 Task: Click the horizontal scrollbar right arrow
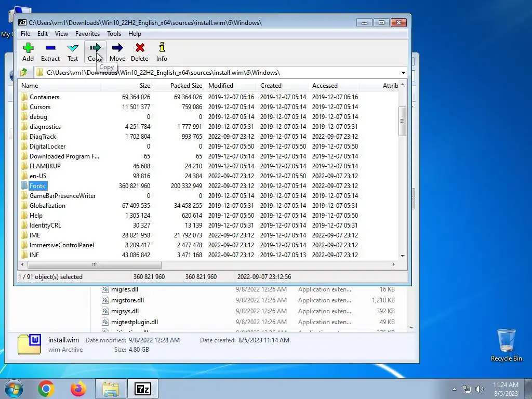click(x=393, y=264)
